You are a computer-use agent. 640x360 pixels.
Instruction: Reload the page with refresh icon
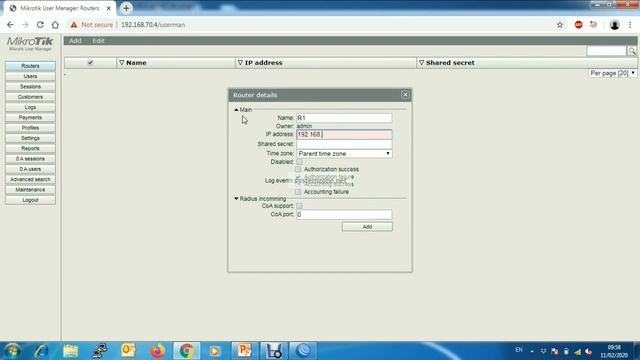40,25
